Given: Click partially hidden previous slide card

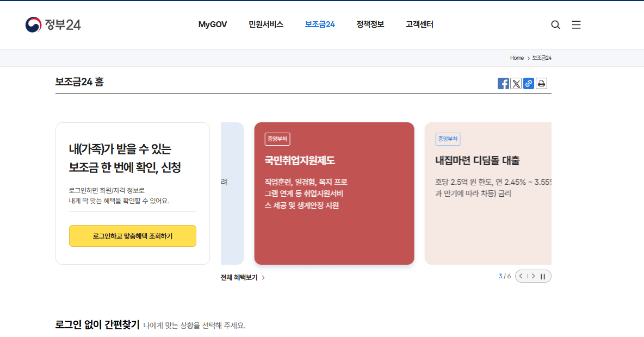Looking at the screenshot, I should coord(232,194).
